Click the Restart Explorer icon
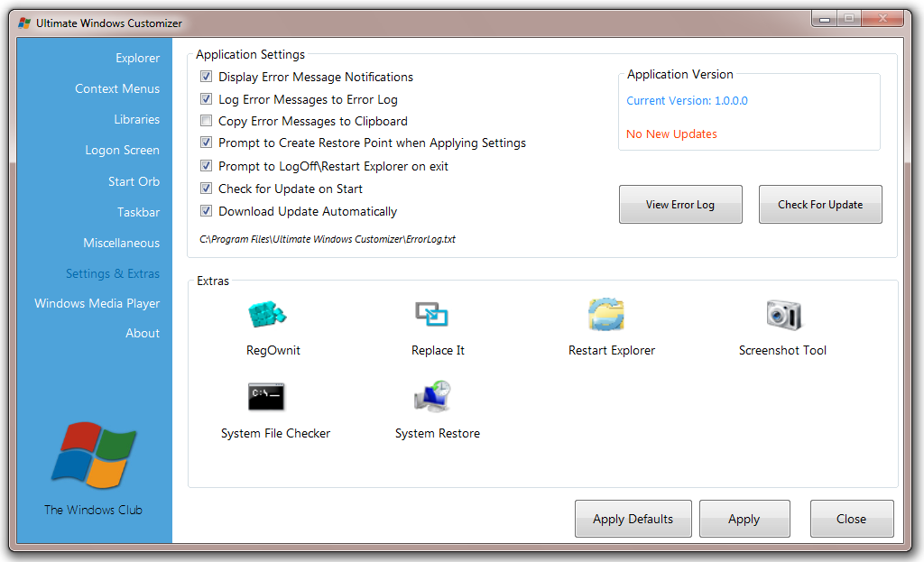Screen dimensions: 924x562 606,315
